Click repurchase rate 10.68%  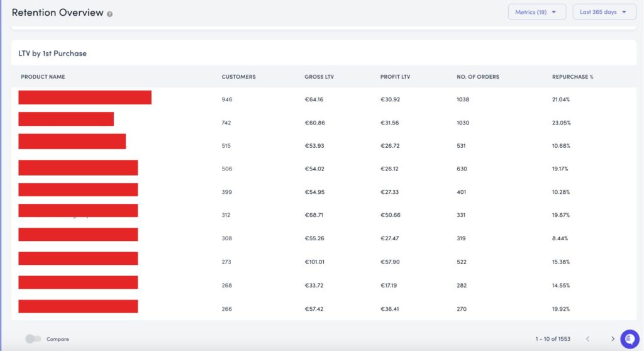pyautogui.click(x=561, y=145)
